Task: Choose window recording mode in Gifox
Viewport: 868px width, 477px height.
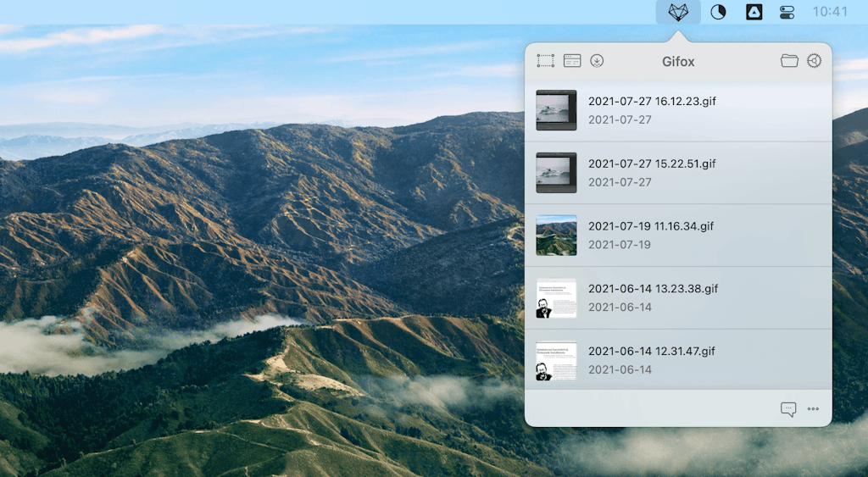Action: (x=572, y=61)
